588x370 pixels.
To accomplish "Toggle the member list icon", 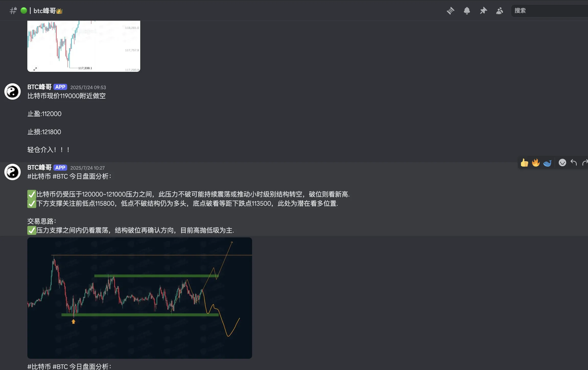I will point(499,11).
